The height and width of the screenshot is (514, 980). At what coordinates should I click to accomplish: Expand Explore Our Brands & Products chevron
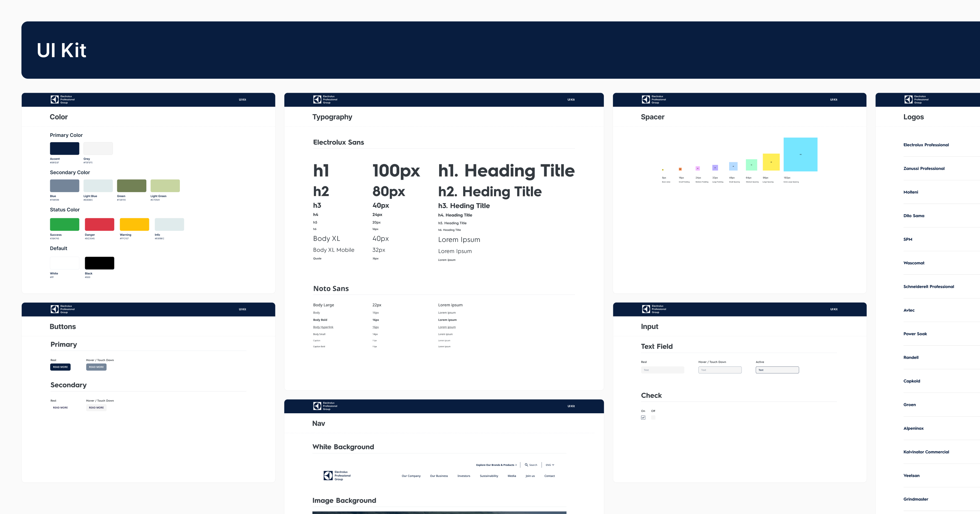tap(516, 465)
